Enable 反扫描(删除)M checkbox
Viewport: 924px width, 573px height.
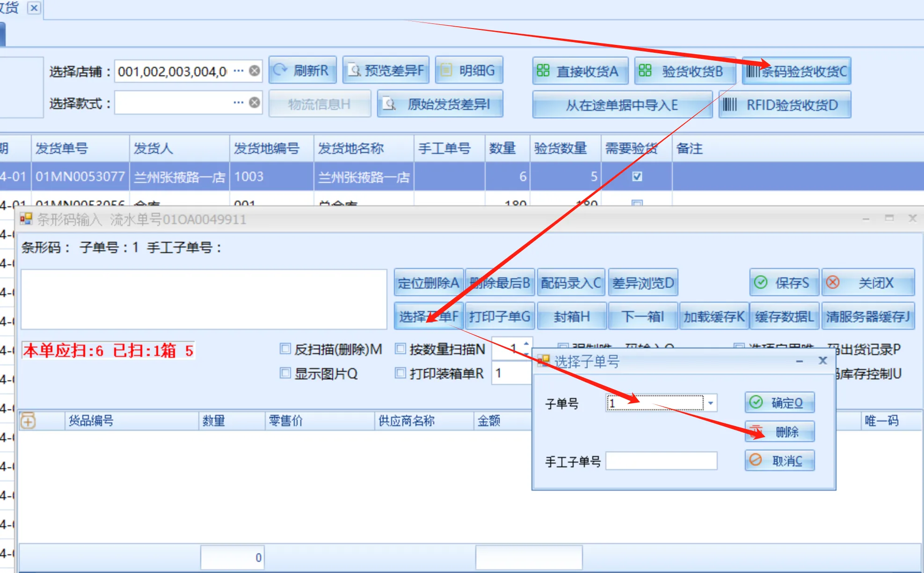[285, 348]
